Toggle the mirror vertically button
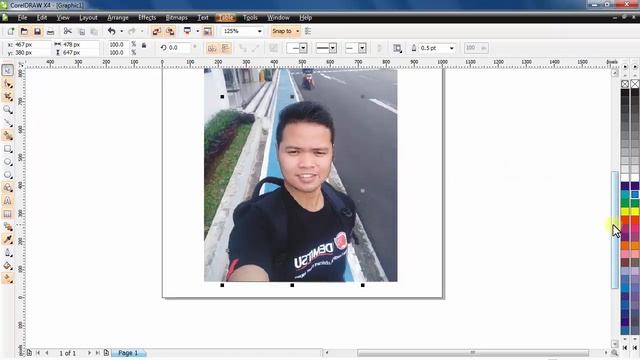Screen dimensions: 640x360 tap(225, 48)
